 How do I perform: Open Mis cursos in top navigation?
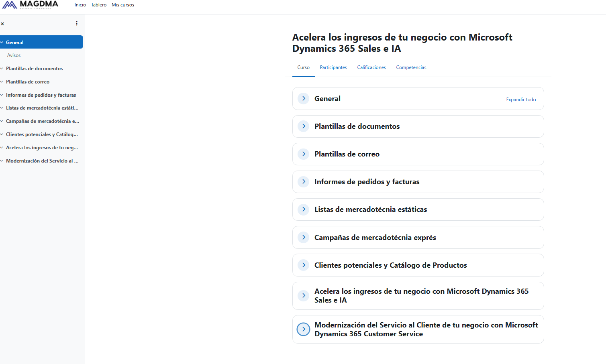click(122, 5)
